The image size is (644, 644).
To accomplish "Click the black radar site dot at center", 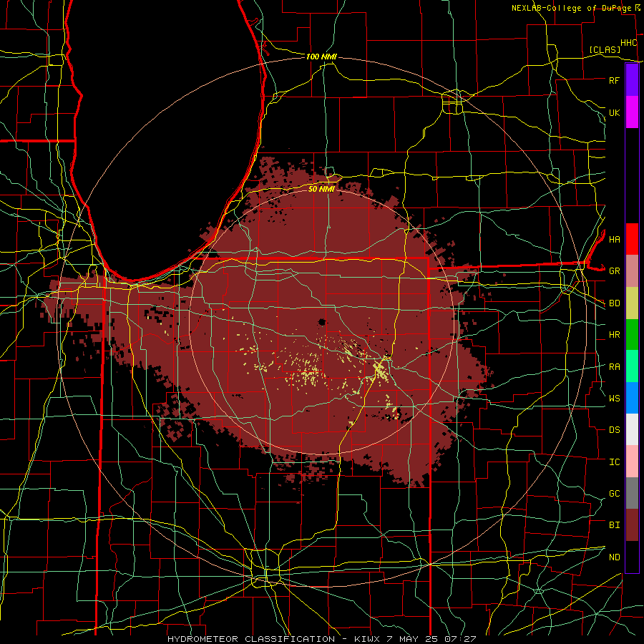I will (322, 322).
